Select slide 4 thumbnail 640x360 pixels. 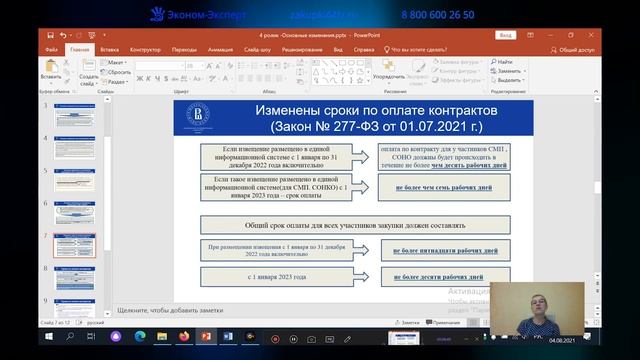pyautogui.click(x=75, y=148)
